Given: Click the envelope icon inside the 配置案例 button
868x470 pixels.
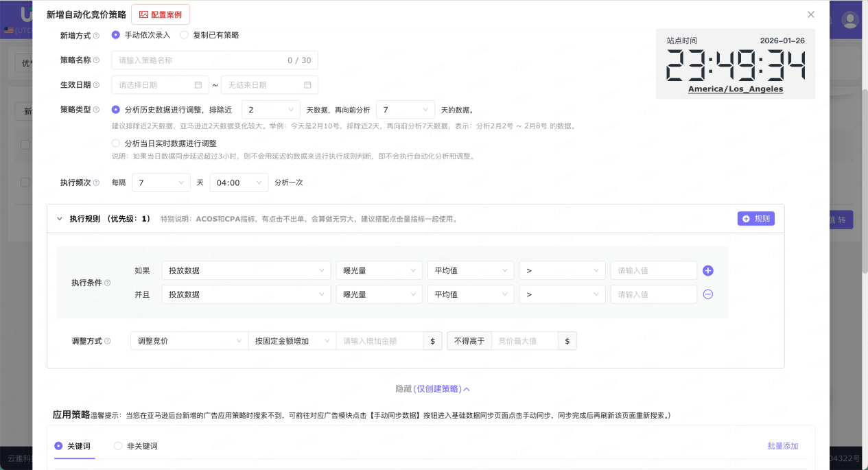Looking at the screenshot, I should pyautogui.click(x=144, y=14).
